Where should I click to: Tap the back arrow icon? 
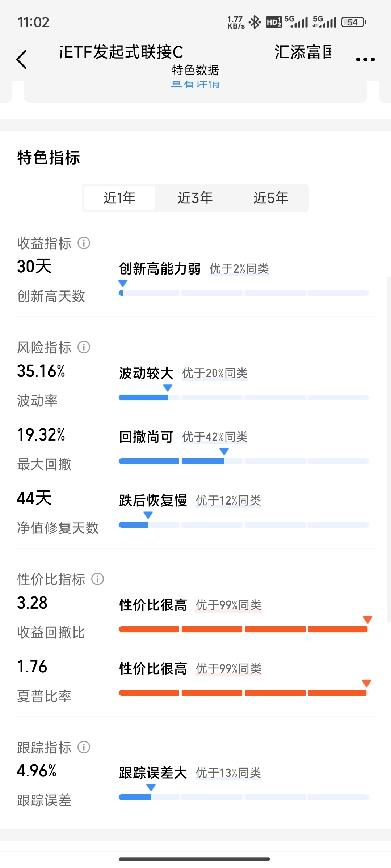click(22, 59)
